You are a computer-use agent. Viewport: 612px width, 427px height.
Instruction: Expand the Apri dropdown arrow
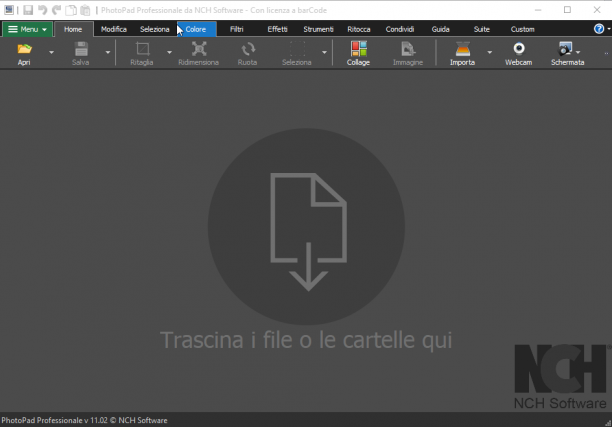point(51,52)
